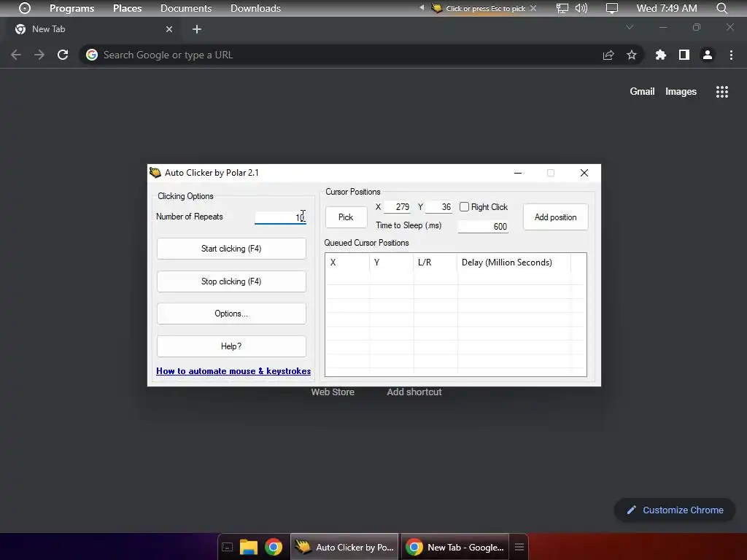Open a new Chrome tab with plus icon
The width and height of the screenshot is (747, 560).
point(197,29)
